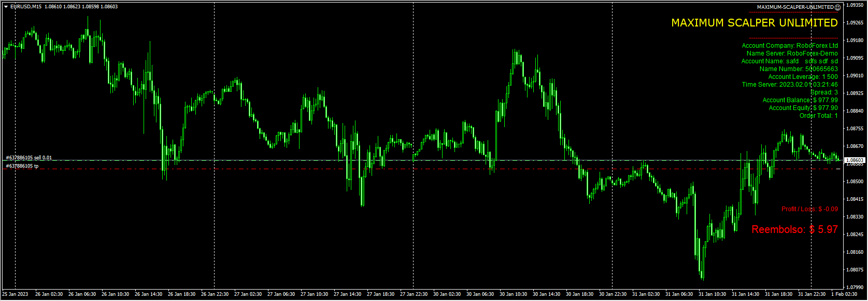Click the 1.09095 price scale label
Image resolution: width=868 pixels, height=301 pixels.
point(855,58)
